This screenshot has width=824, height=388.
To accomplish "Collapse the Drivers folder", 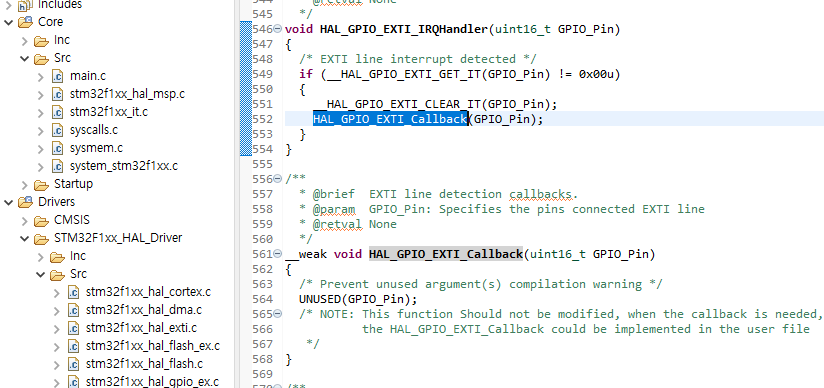I will click(x=8, y=202).
